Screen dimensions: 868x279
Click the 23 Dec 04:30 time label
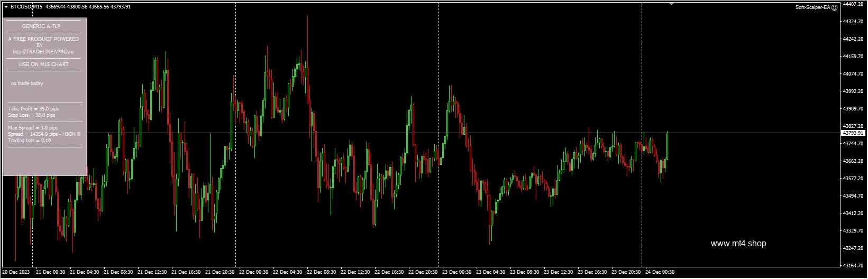(x=491, y=273)
